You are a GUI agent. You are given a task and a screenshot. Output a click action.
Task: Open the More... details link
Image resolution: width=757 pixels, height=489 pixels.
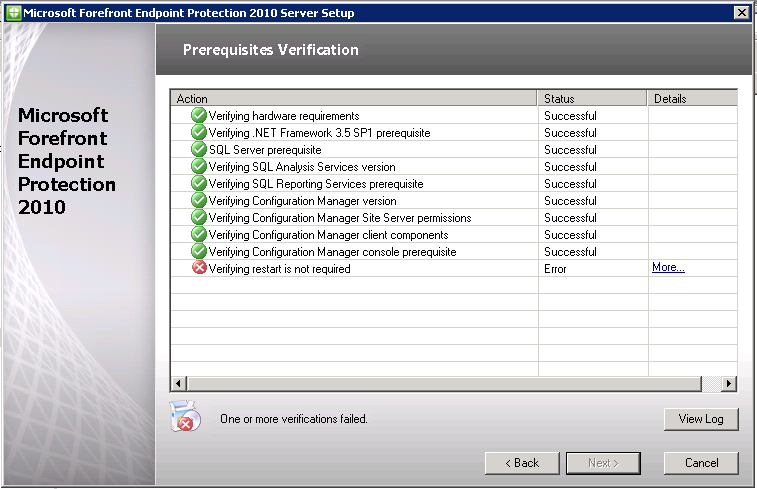pyautogui.click(x=668, y=267)
